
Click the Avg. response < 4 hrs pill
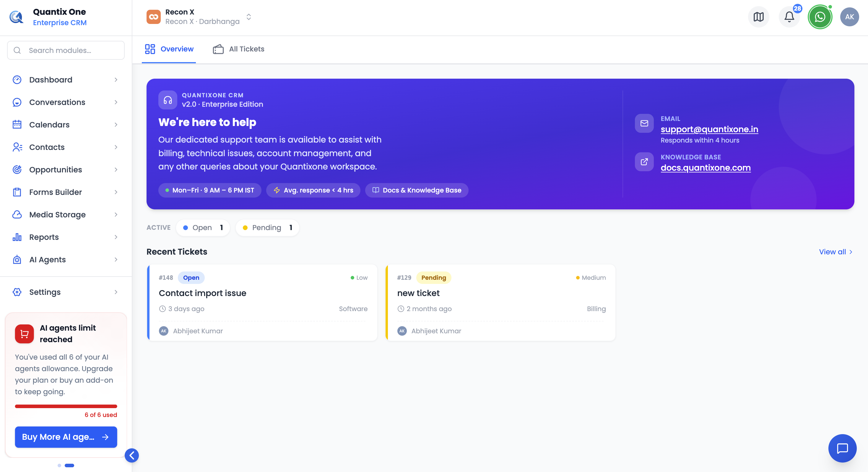pos(313,190)
